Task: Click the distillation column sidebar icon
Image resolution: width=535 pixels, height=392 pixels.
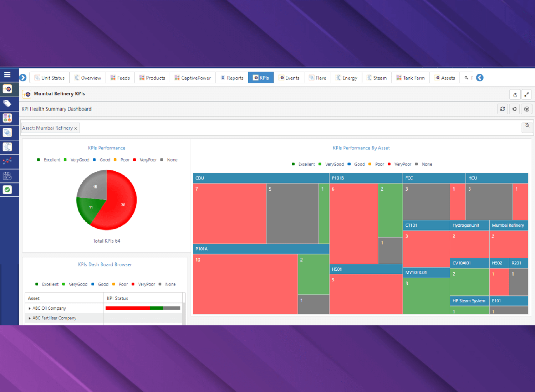Action: coord(7,147)
